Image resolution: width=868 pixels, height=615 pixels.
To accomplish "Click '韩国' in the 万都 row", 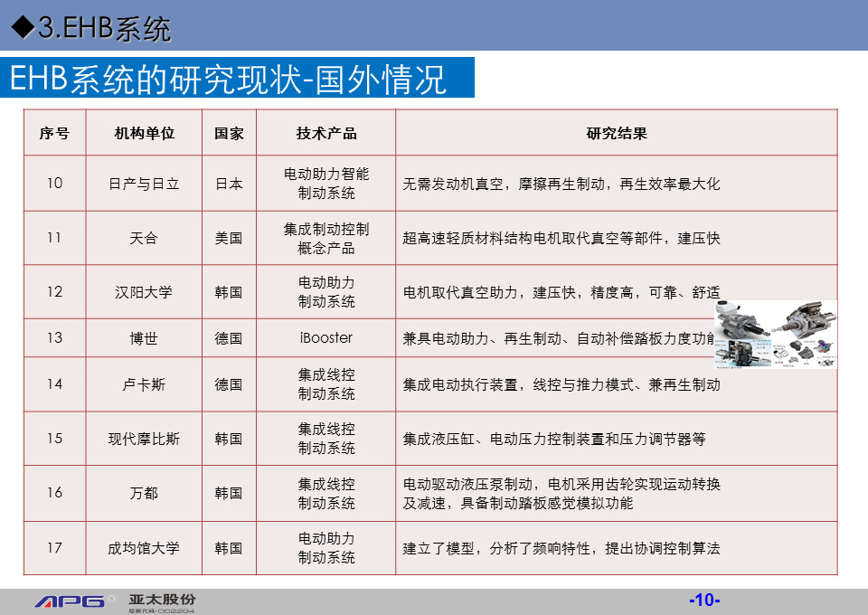I will click(229, 493).
